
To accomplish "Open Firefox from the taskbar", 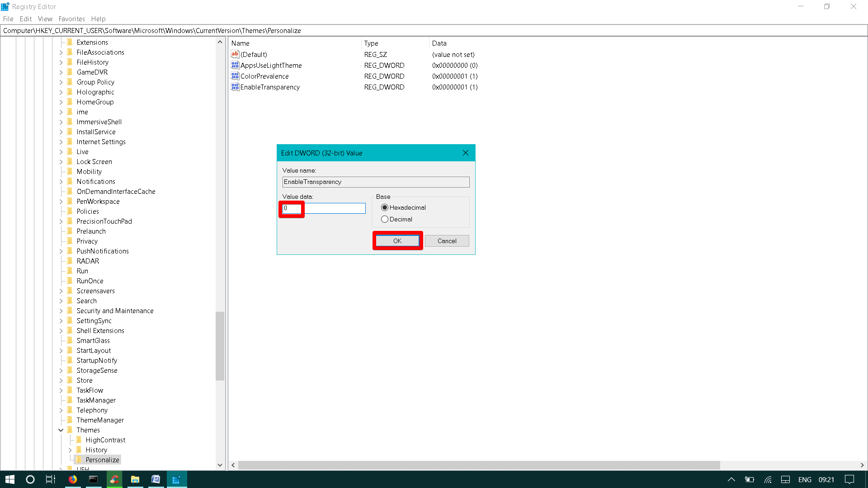I will click(x=73, y=479).
